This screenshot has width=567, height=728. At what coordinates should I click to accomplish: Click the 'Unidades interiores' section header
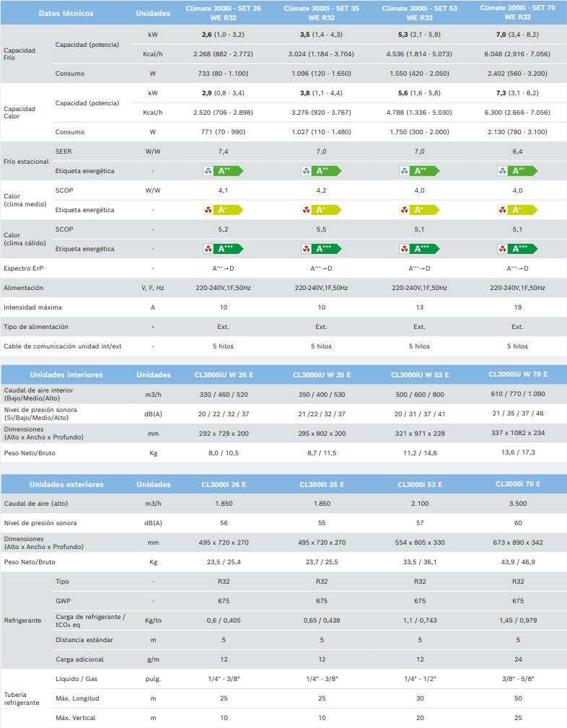[x=66, y=374]
